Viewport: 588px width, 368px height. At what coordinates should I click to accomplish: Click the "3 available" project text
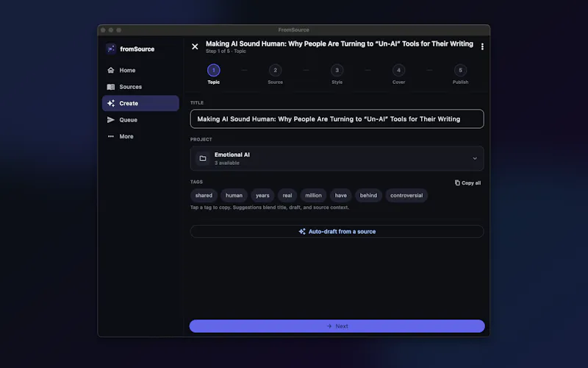pos(227,163)
